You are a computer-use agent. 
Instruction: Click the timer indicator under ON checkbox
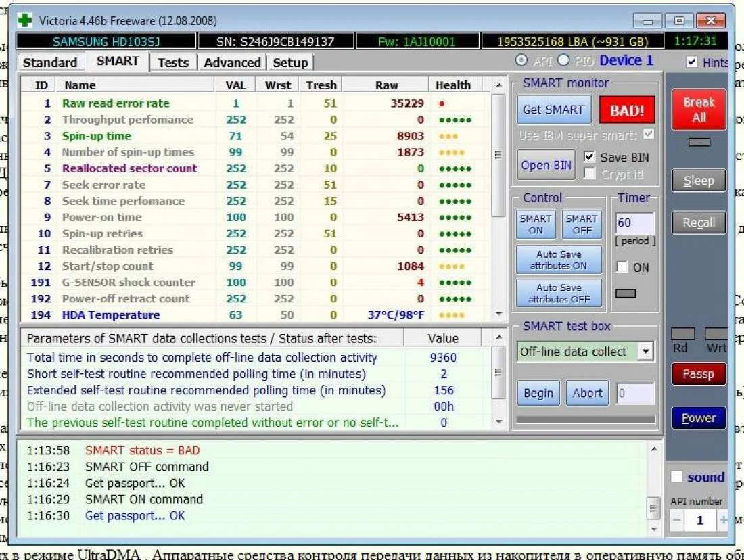click(626, 294)
